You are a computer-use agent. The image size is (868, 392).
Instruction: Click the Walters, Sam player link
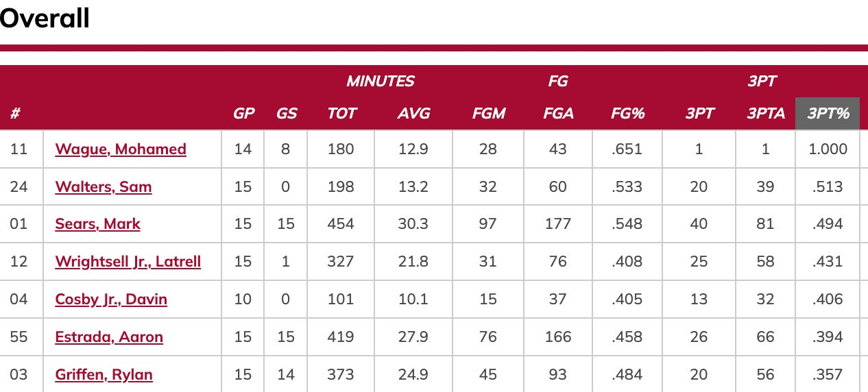104,187
